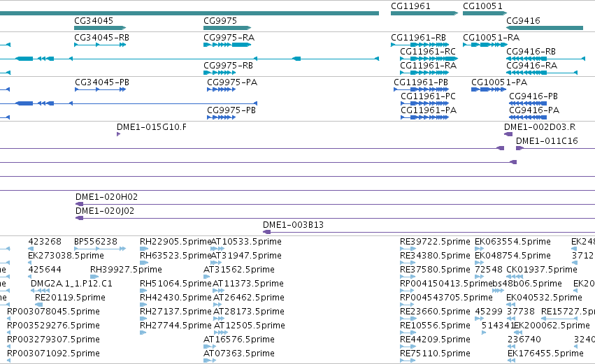Select protein CG9416-PB

(x=528, y=103)
